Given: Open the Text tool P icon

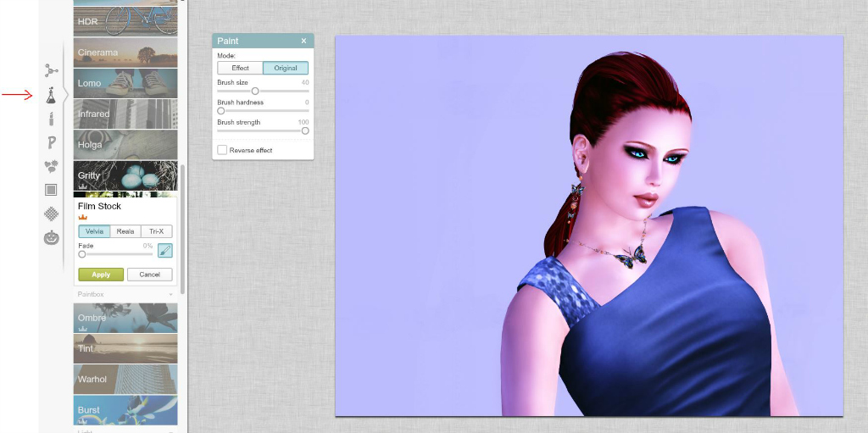Looking at the screenshot, I should [x=51, y=142].
